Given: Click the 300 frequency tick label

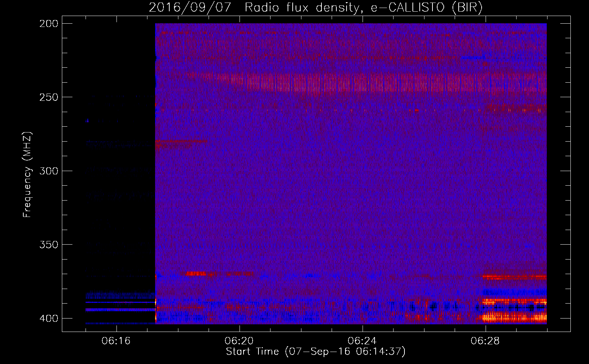Looking at the screenshot, I should [x=49, y=171].
